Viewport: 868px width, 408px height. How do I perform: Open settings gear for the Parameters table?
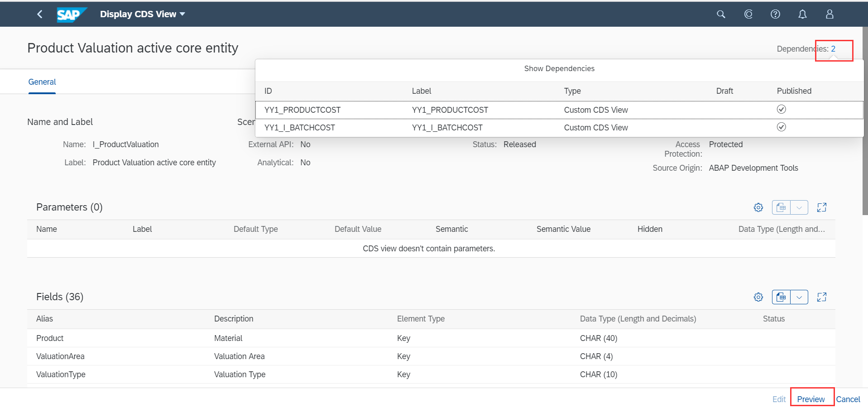tap(758, 207)
